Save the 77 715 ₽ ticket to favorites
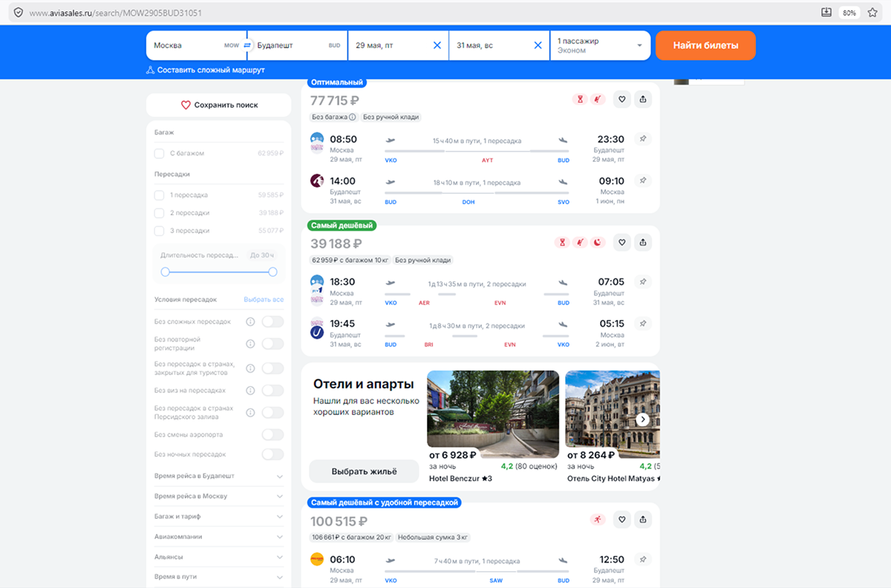Image resolution: width=891 pixels, height=588 pixels. pos(622,99)
